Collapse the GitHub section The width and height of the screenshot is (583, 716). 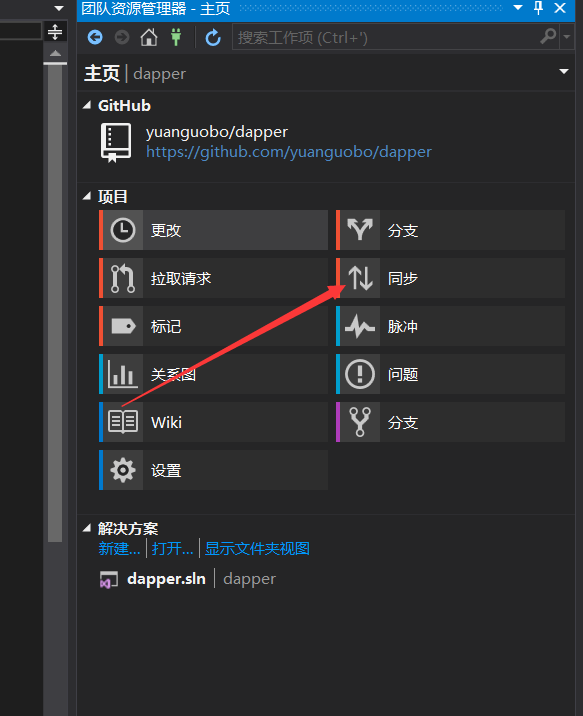(87, 105)
